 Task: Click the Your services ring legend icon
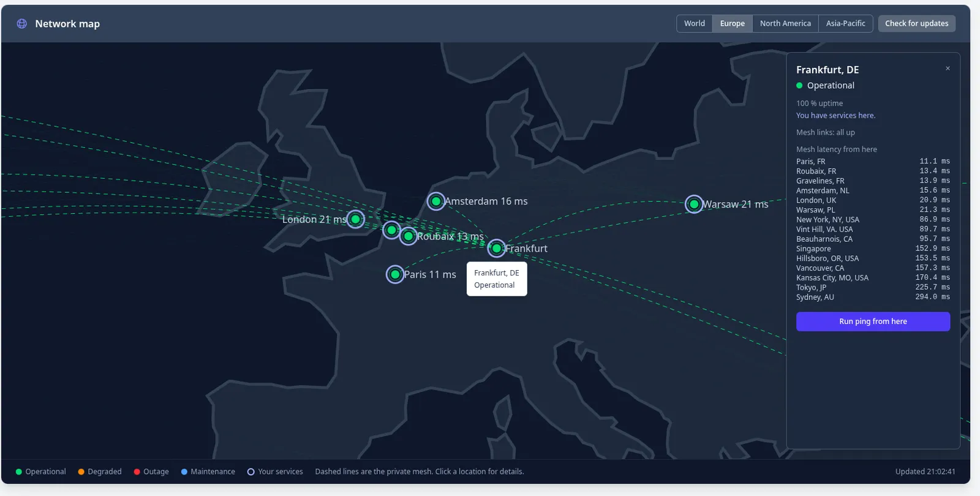(251, 472)
